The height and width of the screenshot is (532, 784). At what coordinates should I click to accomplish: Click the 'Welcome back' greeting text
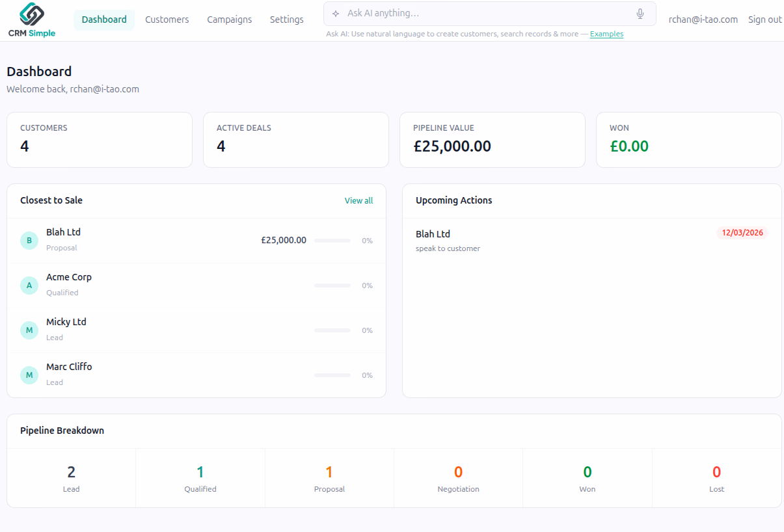tap(73, 89)
